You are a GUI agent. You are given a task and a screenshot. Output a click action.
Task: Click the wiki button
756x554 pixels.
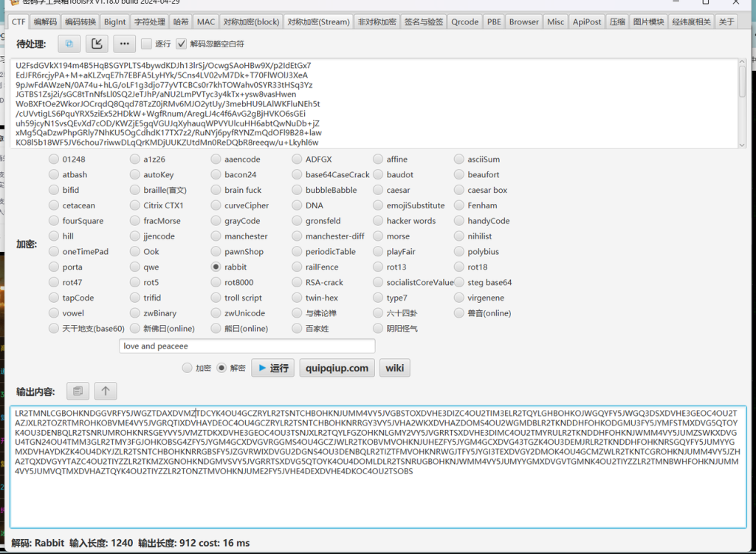tap(394, 368)
